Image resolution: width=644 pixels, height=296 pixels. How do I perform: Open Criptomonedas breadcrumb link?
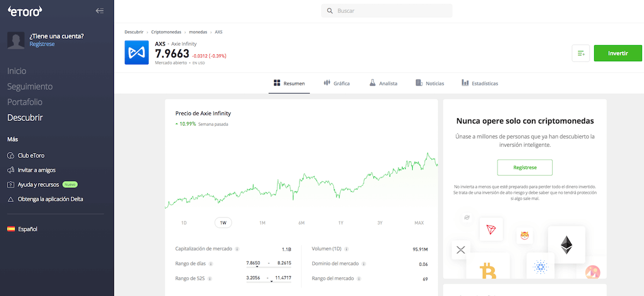(167, 32)
